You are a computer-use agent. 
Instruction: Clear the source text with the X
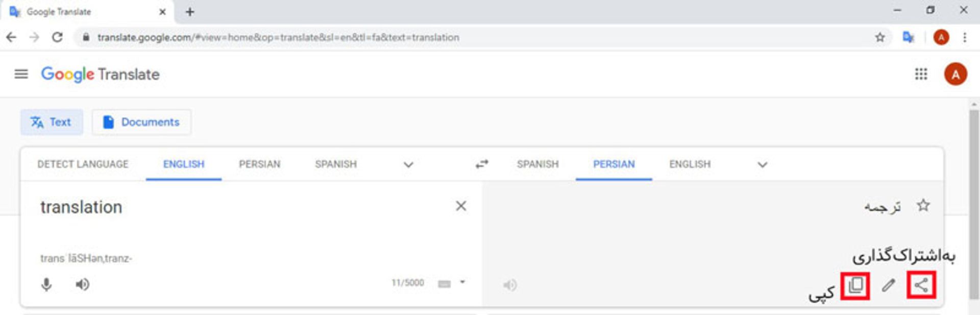click(x=461, y=206)
